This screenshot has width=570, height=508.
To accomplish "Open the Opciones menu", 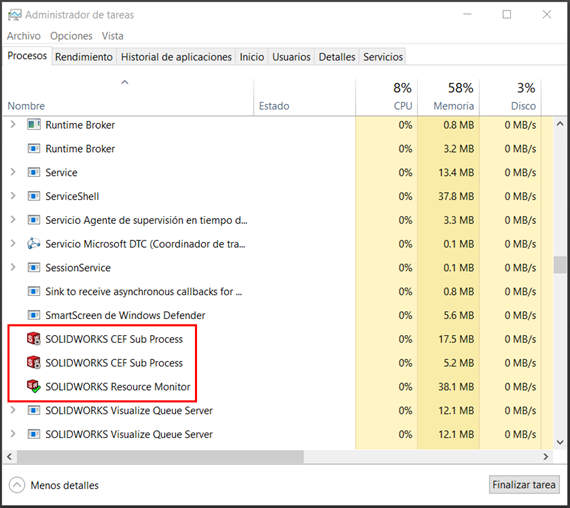I will coord(71,36).
